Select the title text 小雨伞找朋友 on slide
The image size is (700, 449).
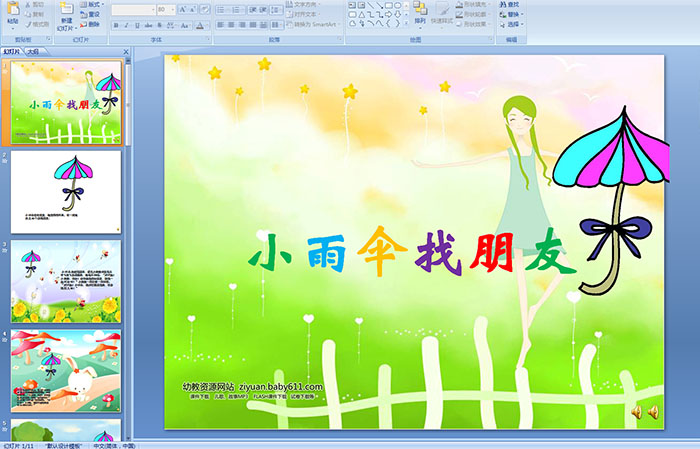pyautogui.click(x=412, y=252)
